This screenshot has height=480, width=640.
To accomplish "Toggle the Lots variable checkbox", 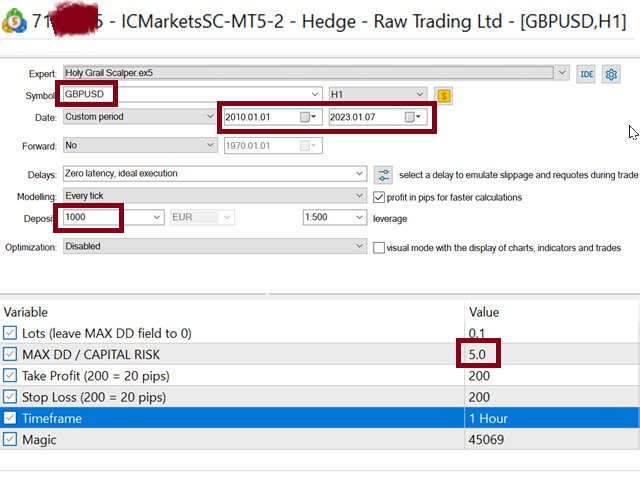I will (10, 333).
